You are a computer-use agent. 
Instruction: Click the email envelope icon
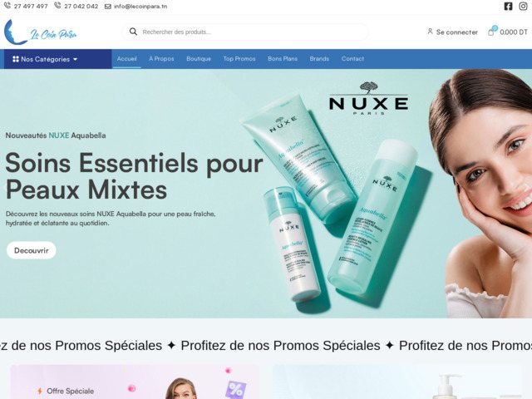pos(108,6)
